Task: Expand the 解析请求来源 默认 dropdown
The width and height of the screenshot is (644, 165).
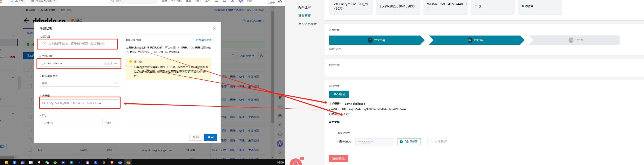Action: pos(79,83)
